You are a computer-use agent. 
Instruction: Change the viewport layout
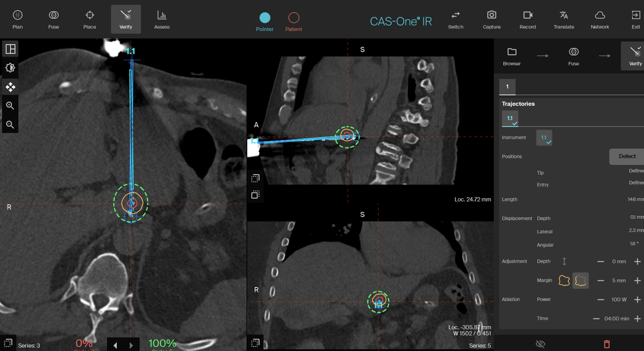[10, 49]
